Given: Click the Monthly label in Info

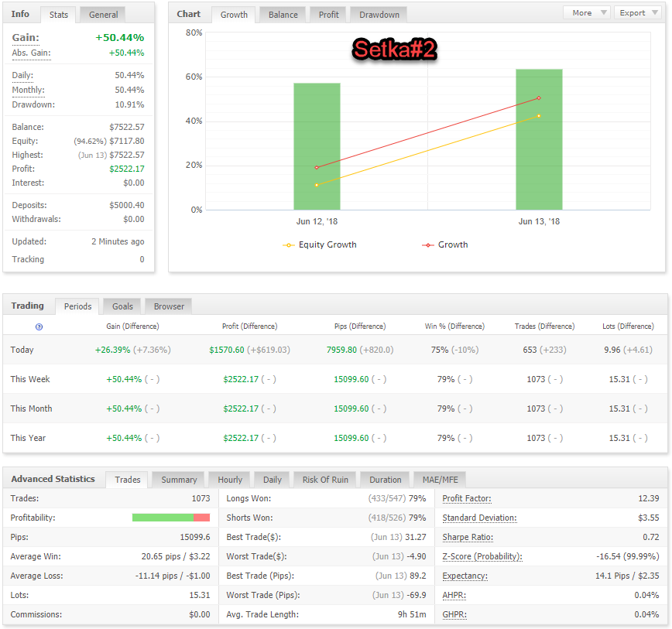Looking at the screenshot, I should tap(29, 90).
